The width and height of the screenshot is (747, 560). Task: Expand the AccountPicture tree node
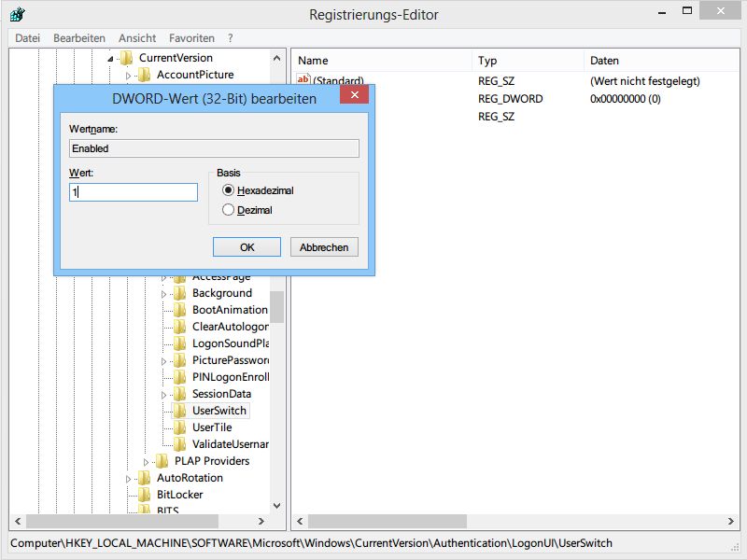(x=128, y=76)
